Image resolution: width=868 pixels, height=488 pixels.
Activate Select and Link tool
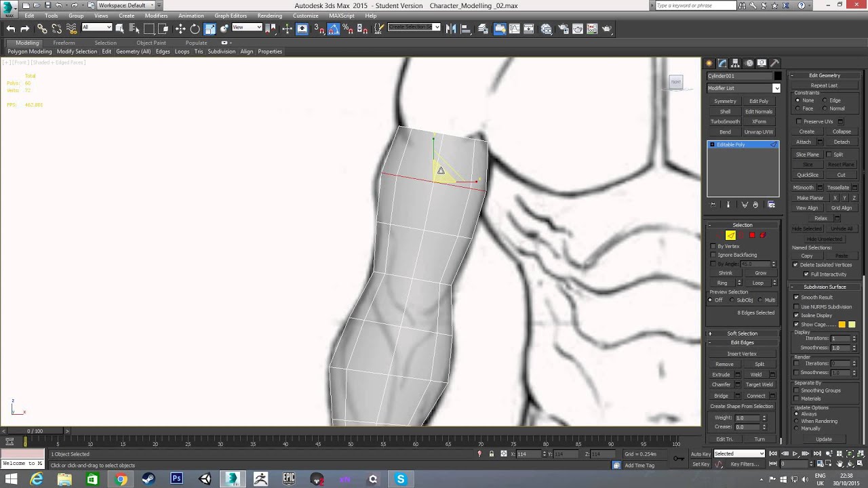(42, 28)
